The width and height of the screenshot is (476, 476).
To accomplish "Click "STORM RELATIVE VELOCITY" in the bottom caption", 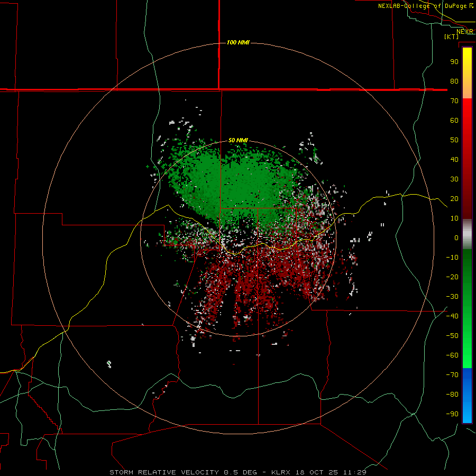I will click(x=164, y=472).
